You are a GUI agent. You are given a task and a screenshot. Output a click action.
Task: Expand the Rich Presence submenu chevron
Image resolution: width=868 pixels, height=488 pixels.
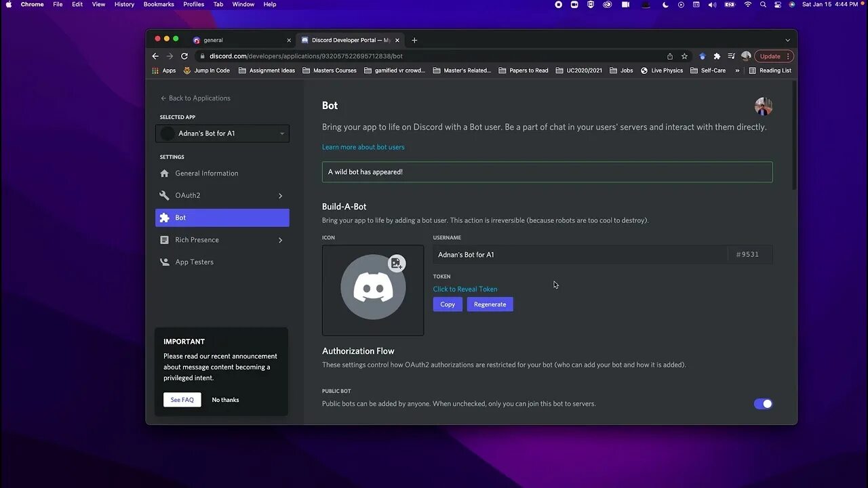pos(280,240)
